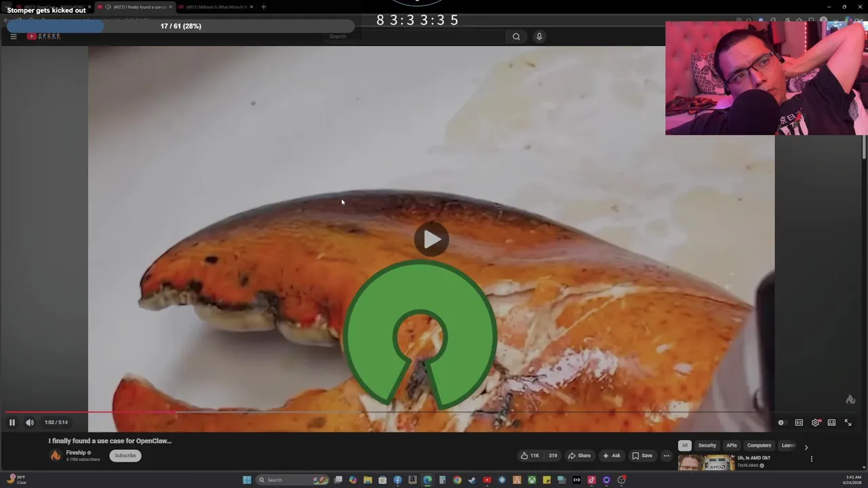Enter fullscreen mode on the video
The image size is (868, 488).
pos(848,422)
